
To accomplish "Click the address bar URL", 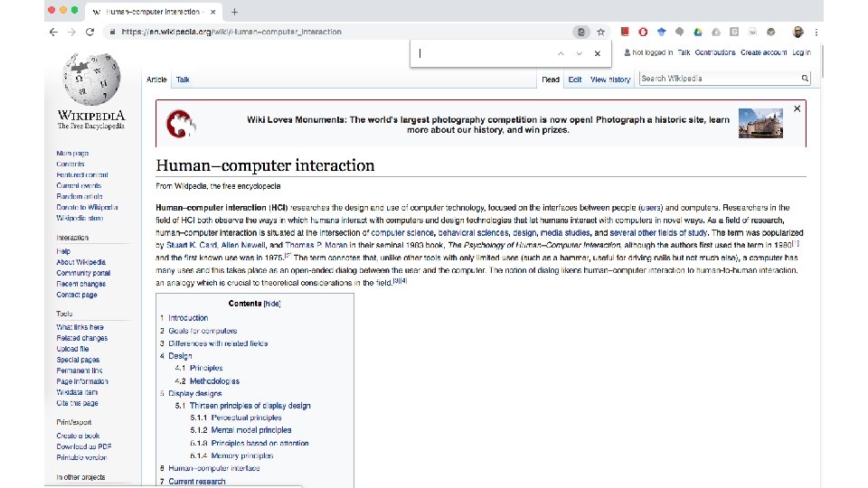I will (x=231, y=33).
